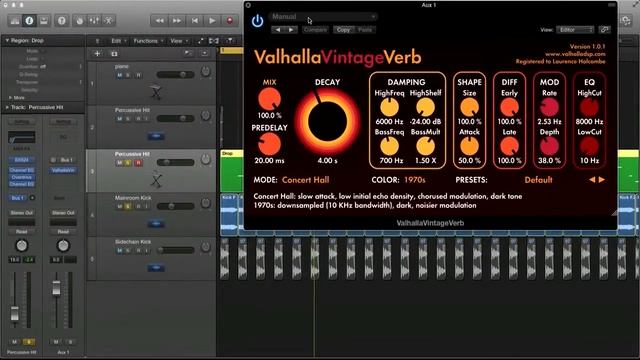Click the large DECAY knob
Image resolution: width=640 pixels, height=360 pixels.
327,121
